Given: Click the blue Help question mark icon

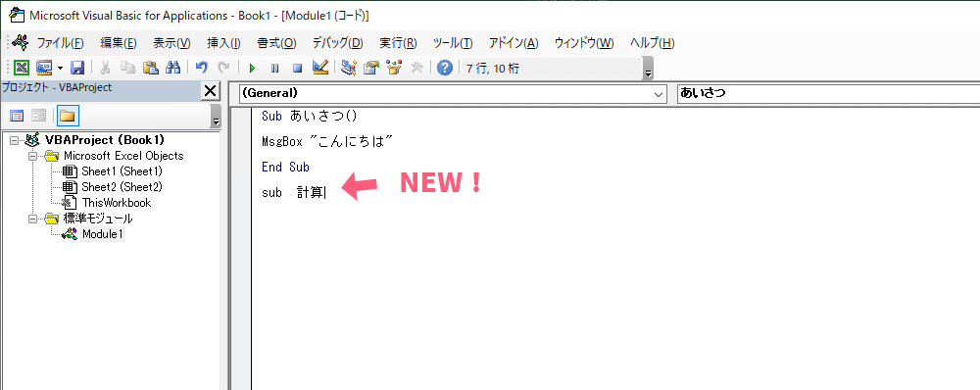Looking at the screenshot, I should 444,68.
